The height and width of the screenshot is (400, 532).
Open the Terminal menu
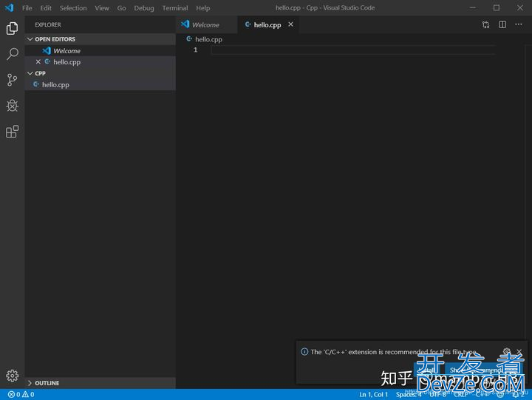click(x=175, y=8)
